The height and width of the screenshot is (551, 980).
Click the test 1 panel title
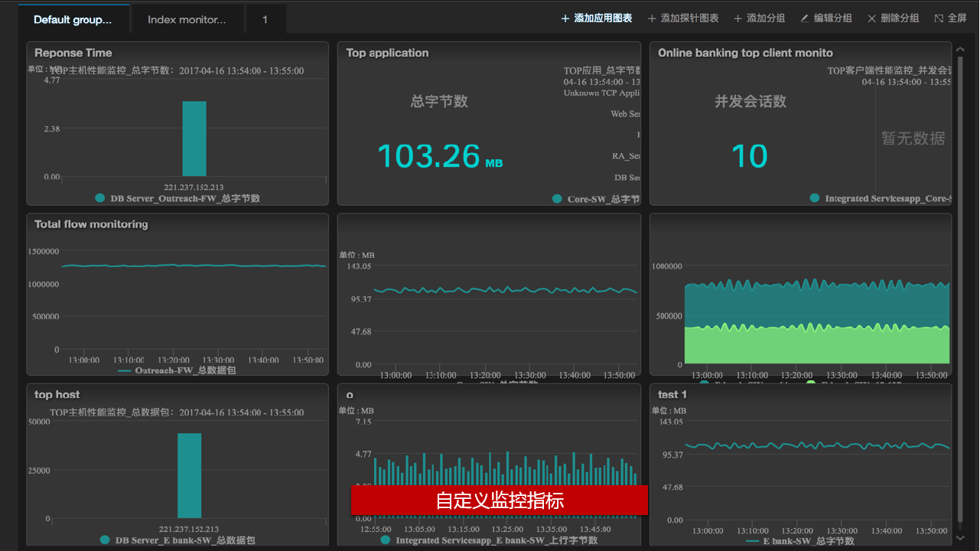pyautogui.click(x=672, y=395)
